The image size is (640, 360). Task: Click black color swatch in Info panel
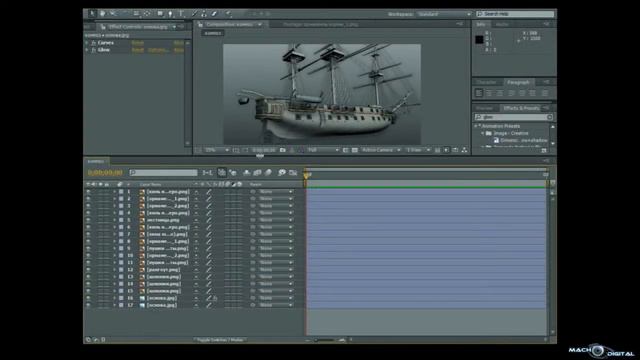coord(479,40)
